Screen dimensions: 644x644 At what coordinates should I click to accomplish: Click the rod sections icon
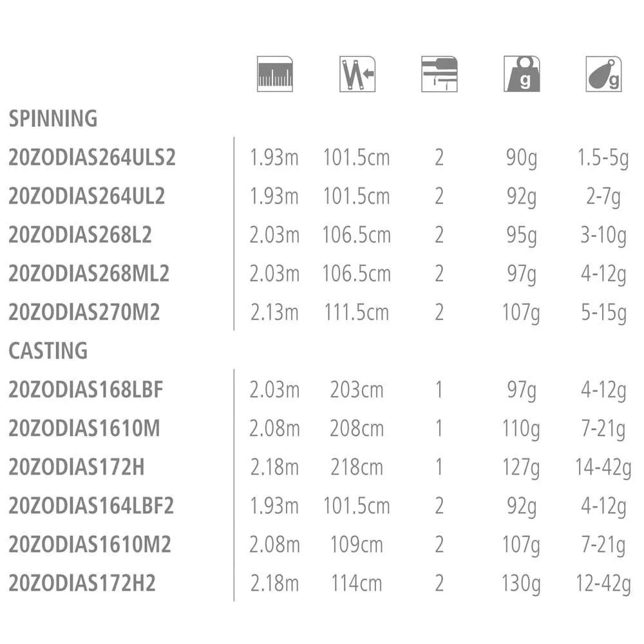439,74
